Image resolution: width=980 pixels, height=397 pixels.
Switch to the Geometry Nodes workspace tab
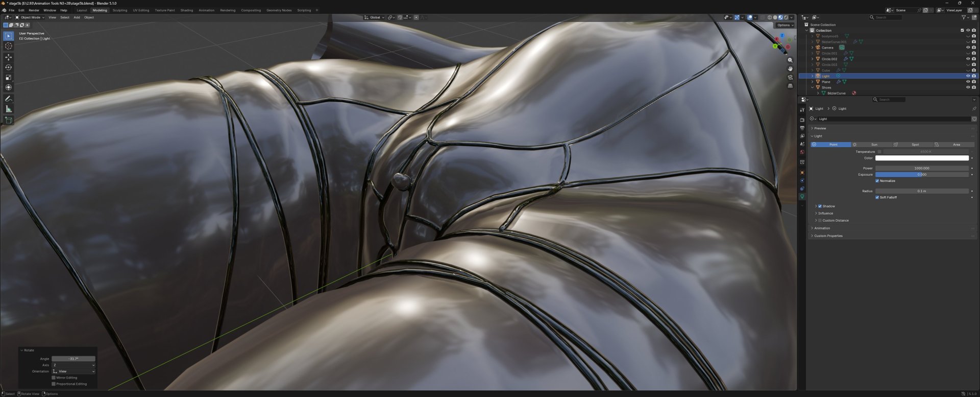279,10
